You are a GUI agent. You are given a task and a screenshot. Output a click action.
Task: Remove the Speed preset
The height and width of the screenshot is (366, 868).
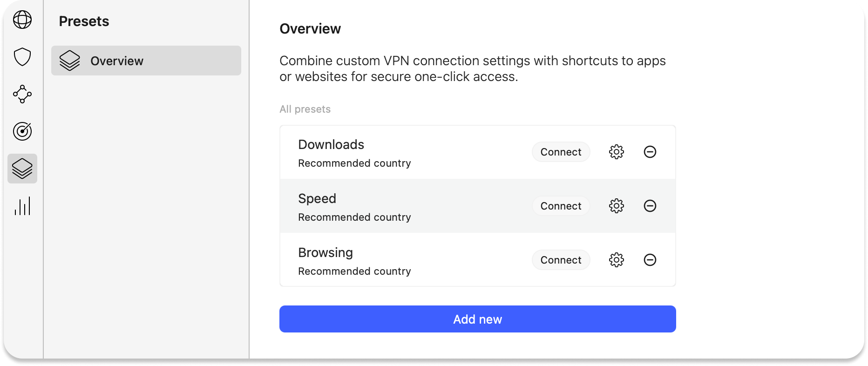click(x=650, y=206)
